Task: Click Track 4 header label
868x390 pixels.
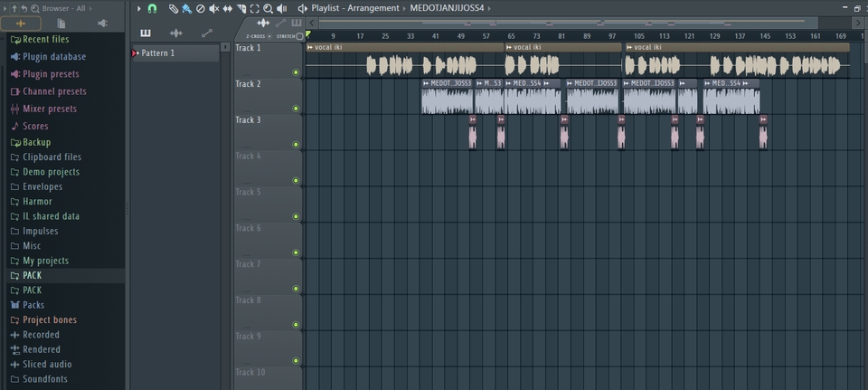Action: [x=248, y=157]
